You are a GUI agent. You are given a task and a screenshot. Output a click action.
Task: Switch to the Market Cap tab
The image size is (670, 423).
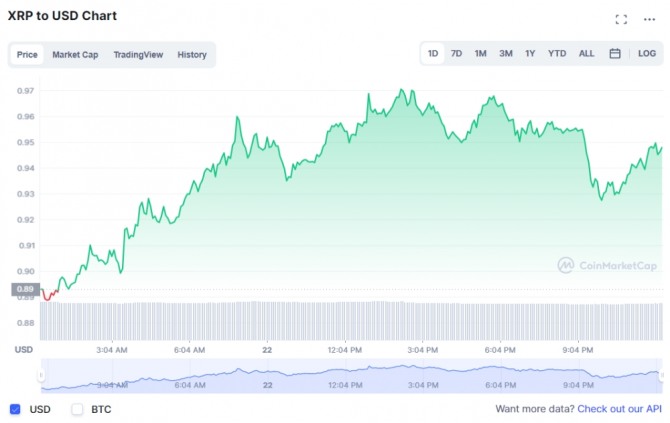click(75, 55)
